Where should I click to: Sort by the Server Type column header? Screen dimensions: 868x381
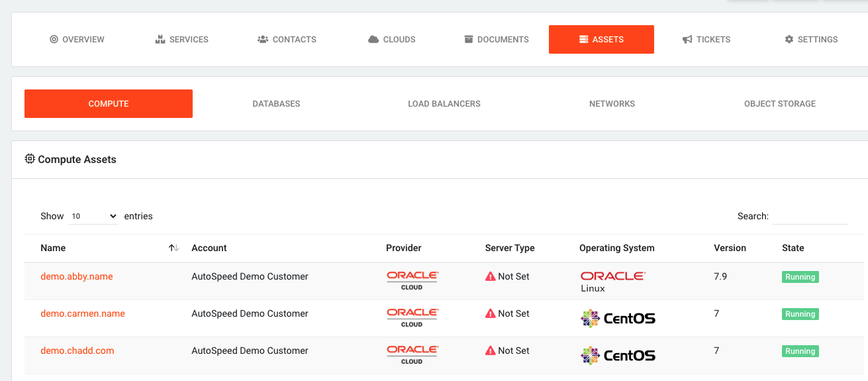click(510, 248)
